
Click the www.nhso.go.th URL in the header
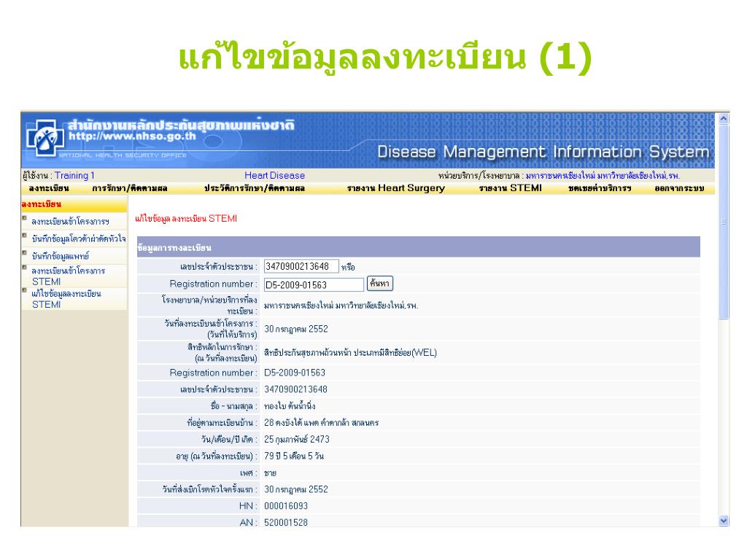[132, 136]
